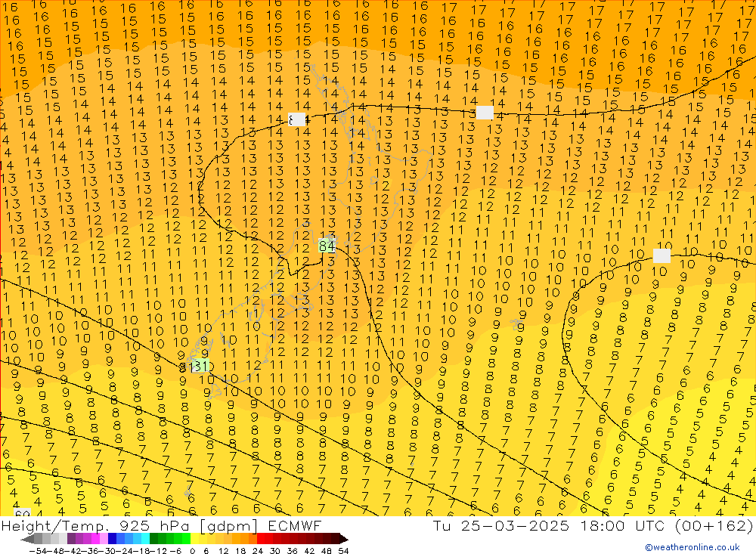This screenshot has width=756, height=554.
Task: Click the legend scale value "12"
Action: [x=224, y=551]
